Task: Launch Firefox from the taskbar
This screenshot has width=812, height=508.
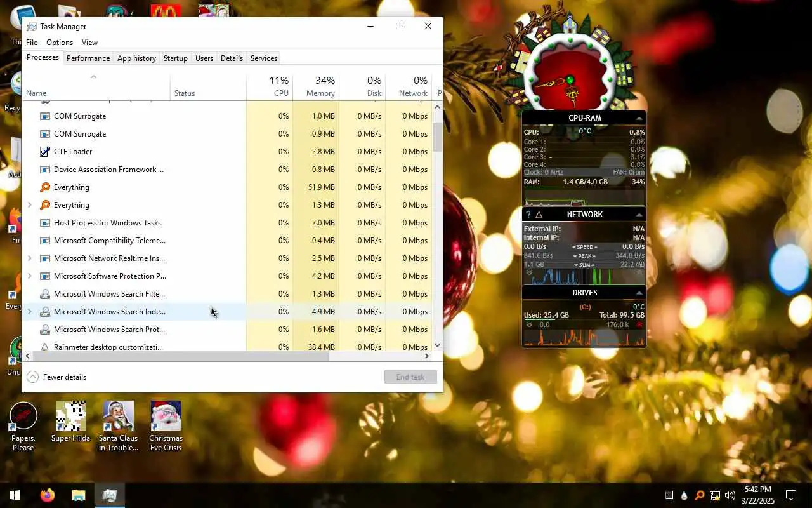Action: coord(48,495)
